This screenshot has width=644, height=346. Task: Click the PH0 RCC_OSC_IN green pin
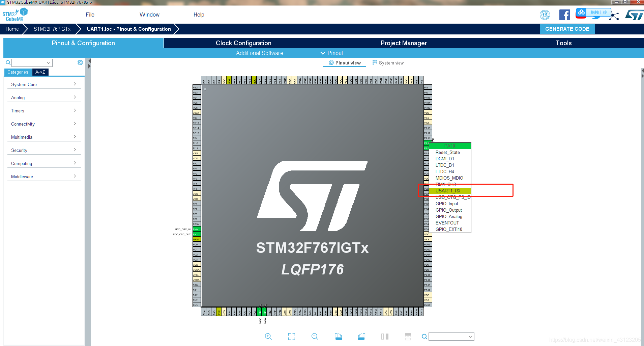(196, 229)
